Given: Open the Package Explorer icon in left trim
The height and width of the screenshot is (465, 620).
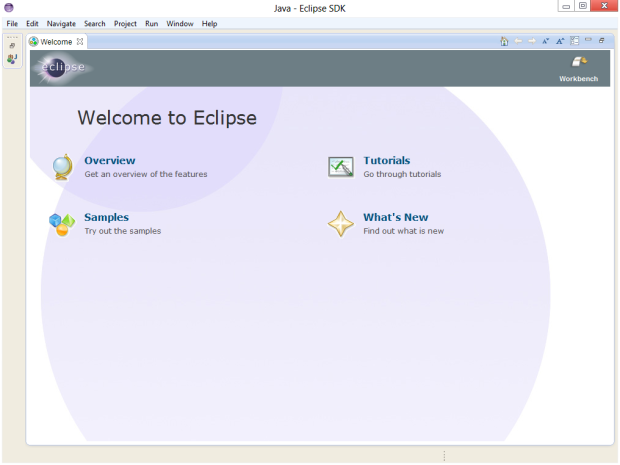Looking at the screenshot, I should (12, 59).
